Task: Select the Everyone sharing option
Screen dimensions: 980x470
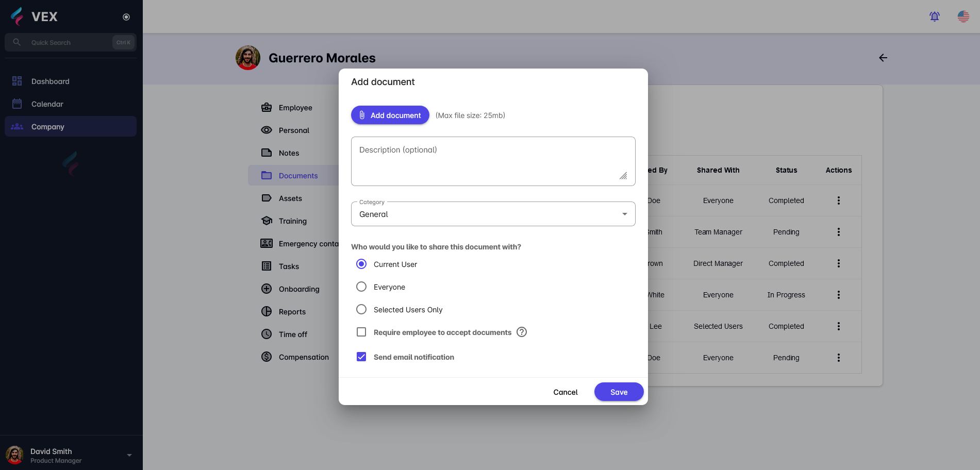Action: coord(361,287)
